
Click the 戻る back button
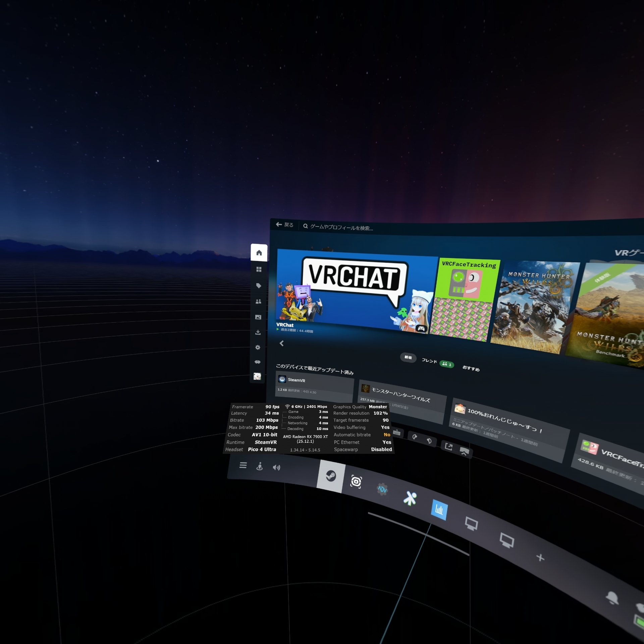284,225
